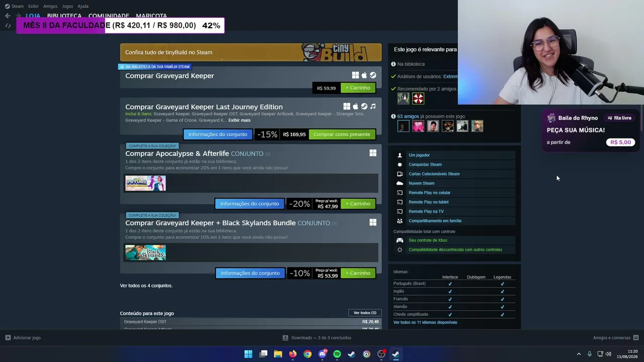
Task: Open the Steam menu
Action: [x=14, y=6]
